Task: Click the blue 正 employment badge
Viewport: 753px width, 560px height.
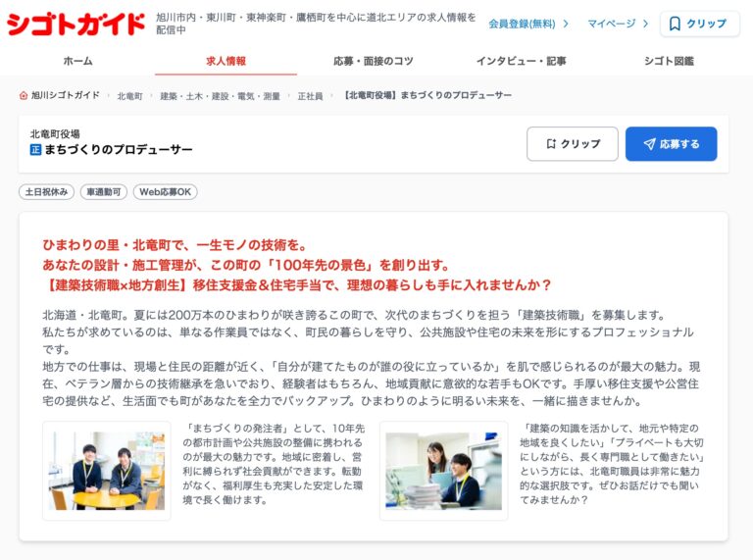Action: 35,150
